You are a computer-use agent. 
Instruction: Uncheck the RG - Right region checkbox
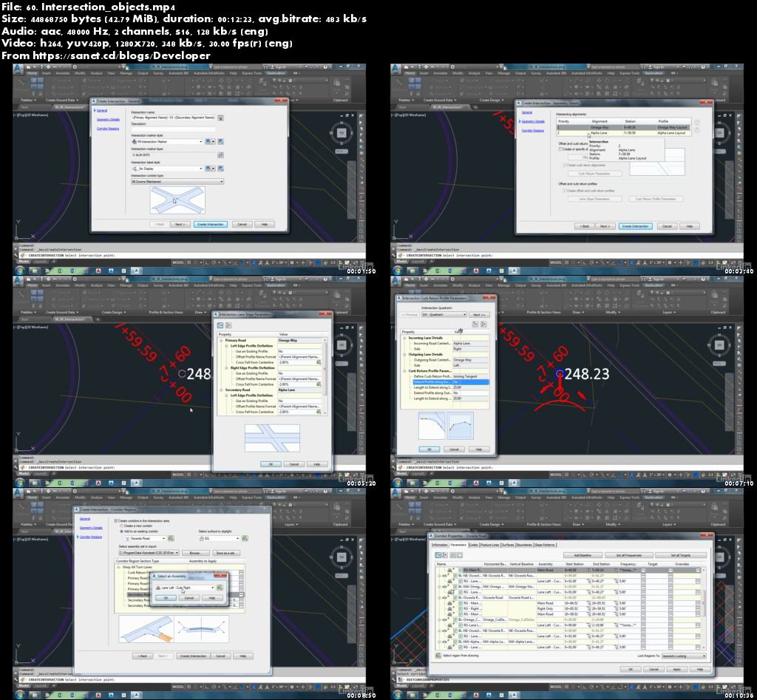(x=461, y=609)
